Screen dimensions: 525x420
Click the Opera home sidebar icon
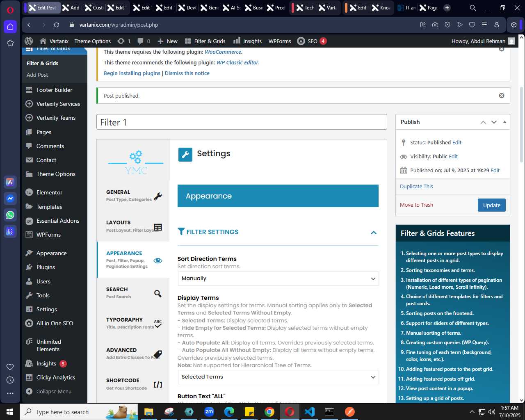[10, 27]
